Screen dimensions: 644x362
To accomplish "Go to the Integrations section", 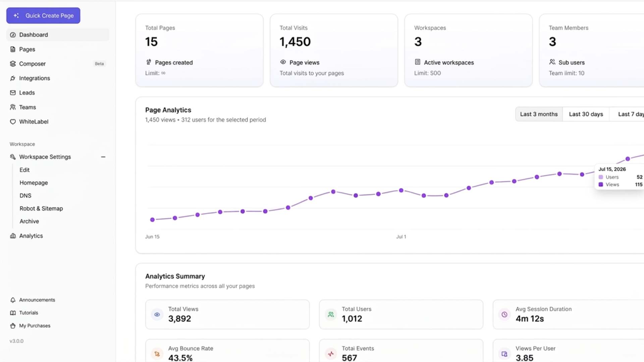I will pyautogui.click(x=58, y=78).
